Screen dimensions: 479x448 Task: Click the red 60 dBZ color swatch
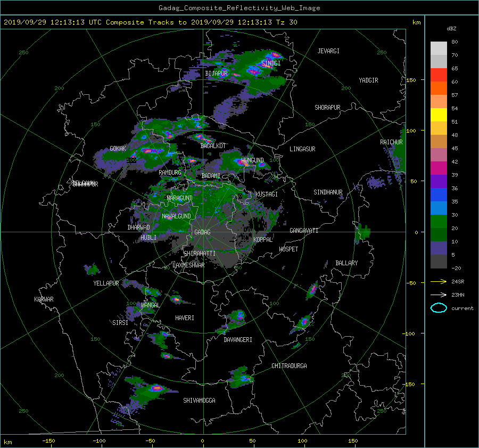[439, 75]
